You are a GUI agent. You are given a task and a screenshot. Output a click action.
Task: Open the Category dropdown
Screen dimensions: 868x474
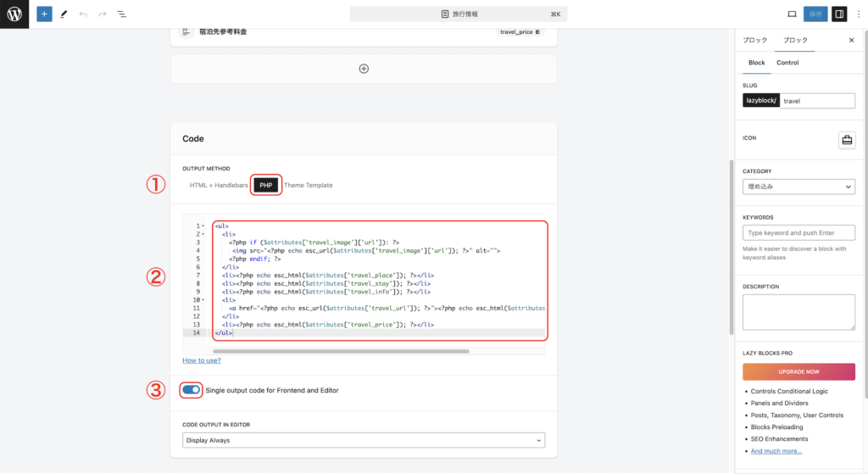coord(798,187)
